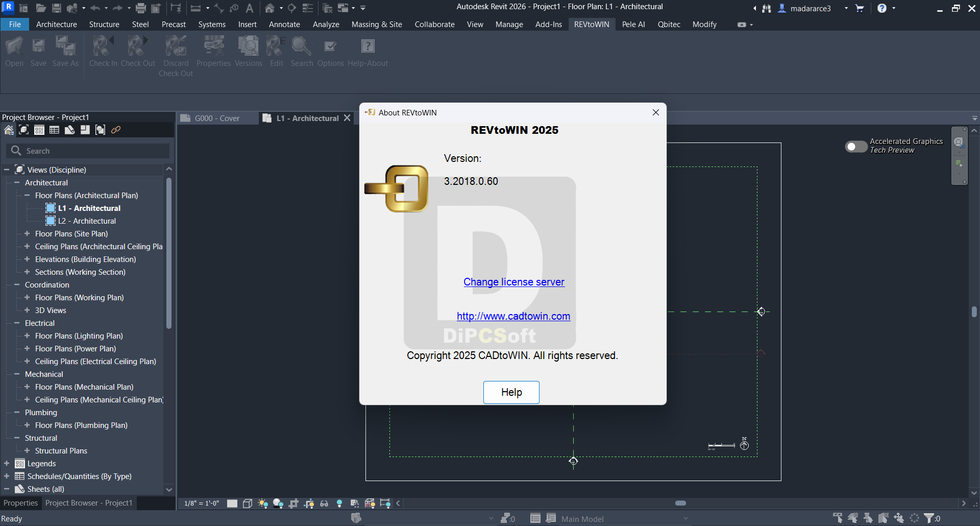Collapse the Electrical discipline node

tap(17, 323)
